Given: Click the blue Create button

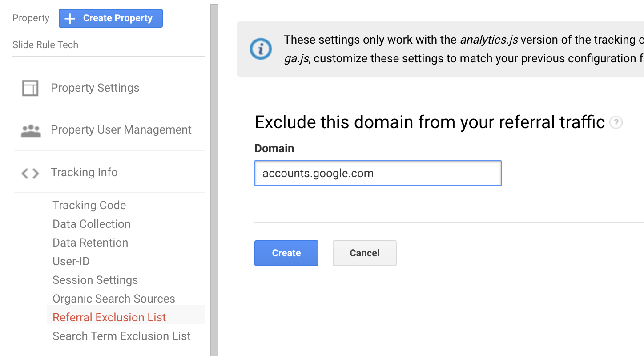Looking at the screenshot, I should 286,253.
